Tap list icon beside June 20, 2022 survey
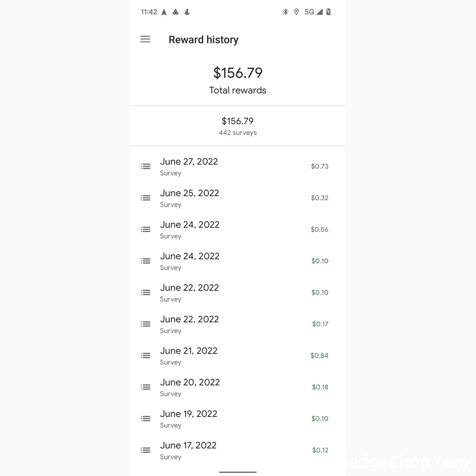This screenshot has width=476, height=476. [x=145, y=387]
